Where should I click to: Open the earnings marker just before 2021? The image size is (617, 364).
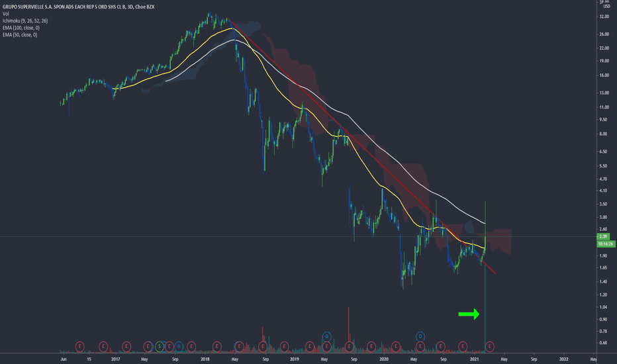463,347
